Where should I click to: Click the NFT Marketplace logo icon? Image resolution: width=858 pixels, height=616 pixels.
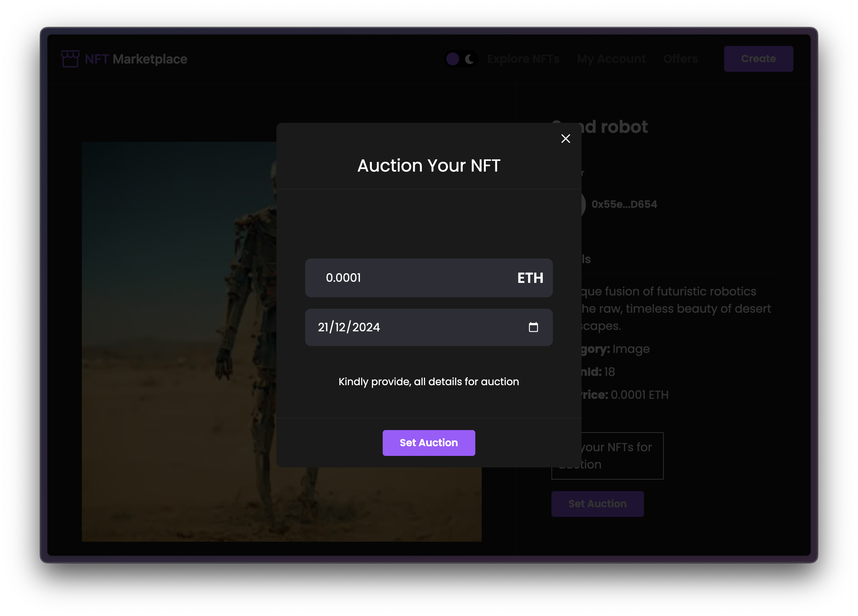70,59
